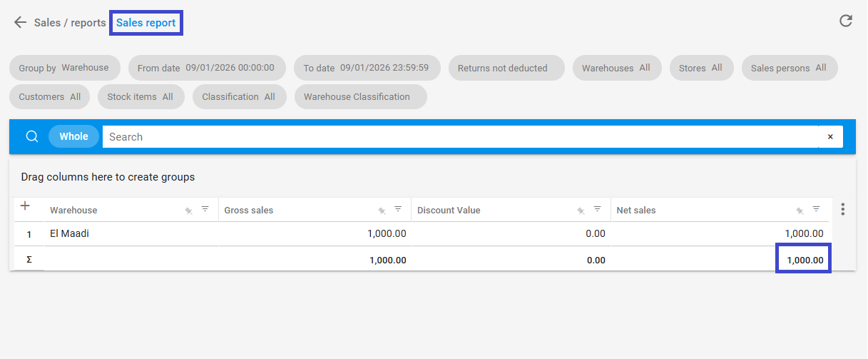
Task: Sort by the Warehouse column header
Action: pos(73,210)
